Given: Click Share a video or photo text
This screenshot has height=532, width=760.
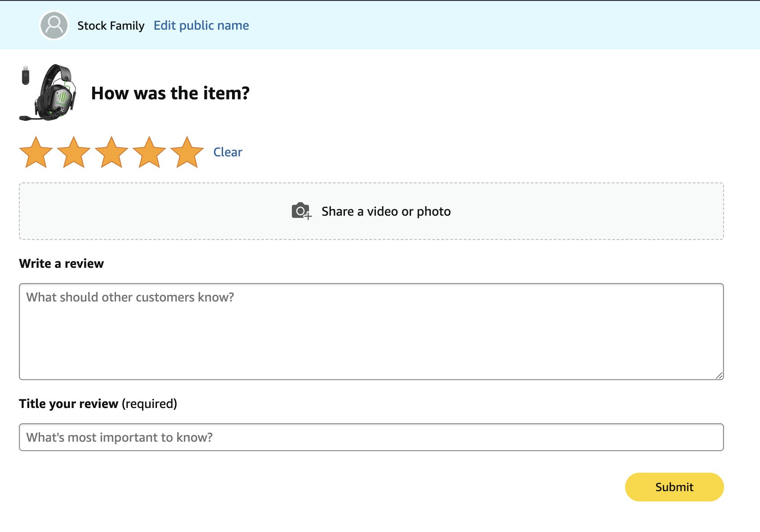Looking at the screenshot, I should (386, 211).
